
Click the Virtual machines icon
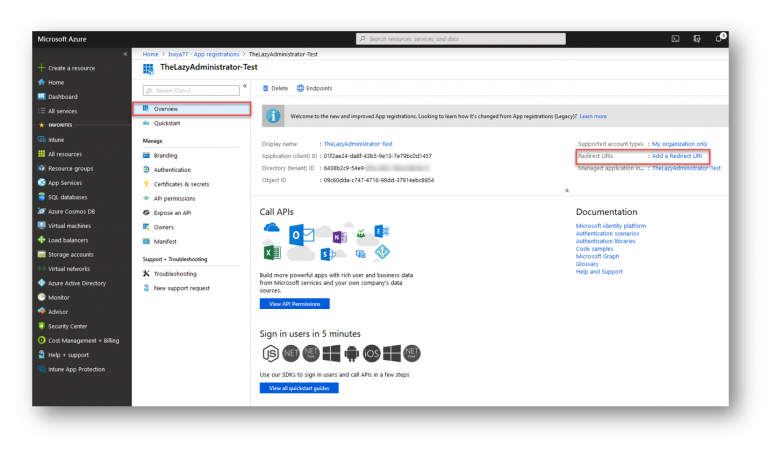[x=42, y=225]
